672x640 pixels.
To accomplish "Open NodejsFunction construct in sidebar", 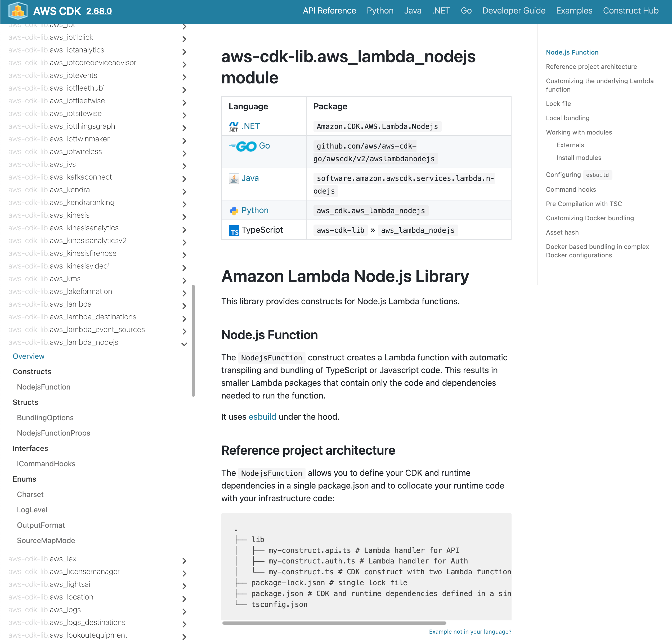I will 44,387.
